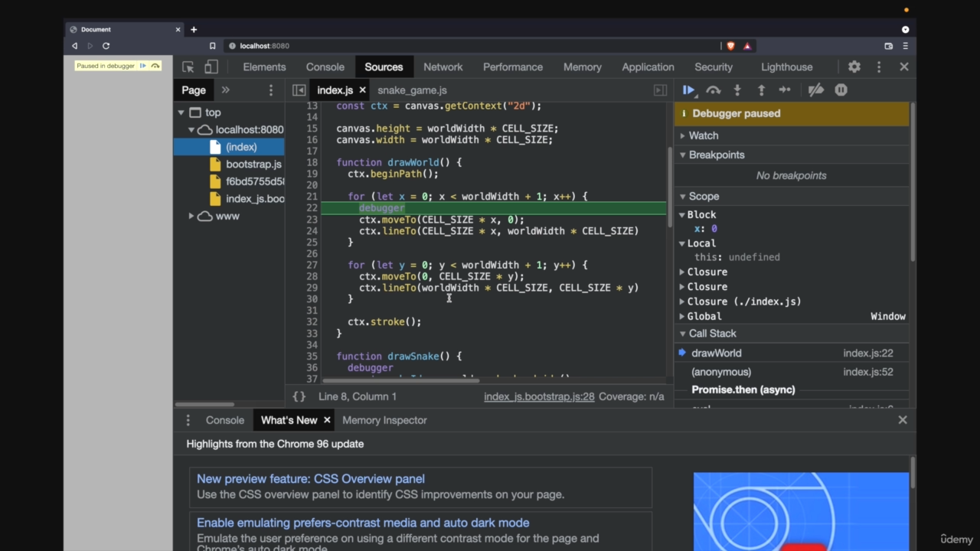
Task: Select drawWorld frame in Call Stack
Action: (716, 353)
